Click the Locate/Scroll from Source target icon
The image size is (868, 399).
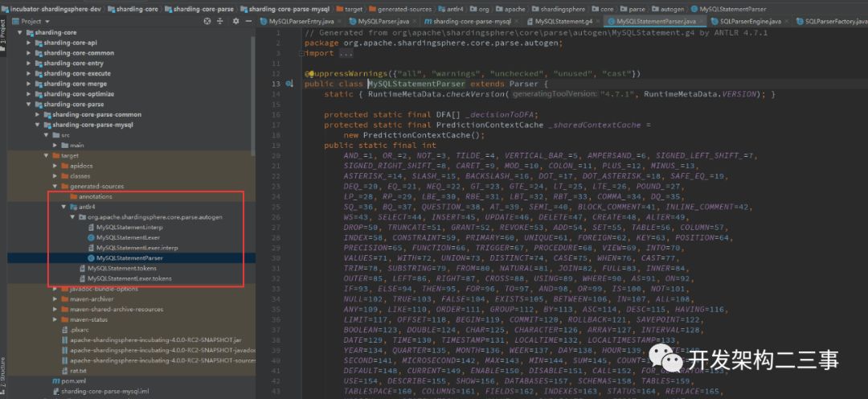click(207, 21)
